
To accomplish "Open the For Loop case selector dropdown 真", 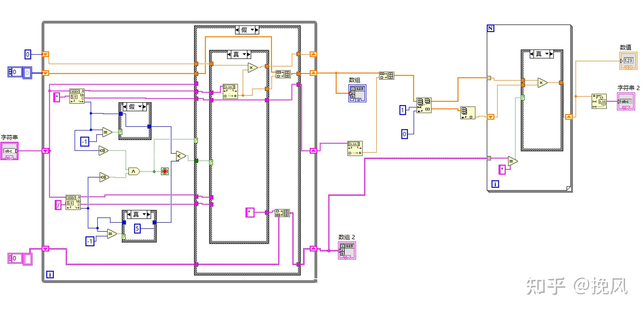I will (x=547, y=54).
